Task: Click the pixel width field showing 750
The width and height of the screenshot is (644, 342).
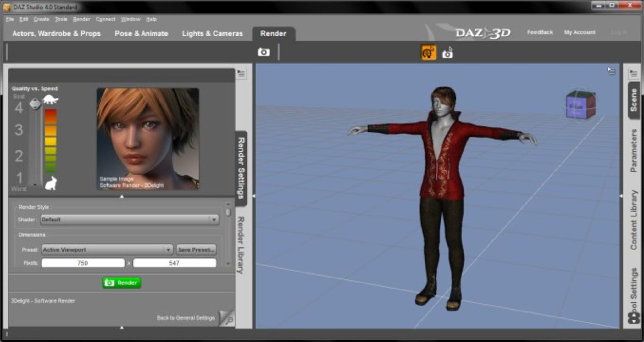Action: tap(83, 263)
